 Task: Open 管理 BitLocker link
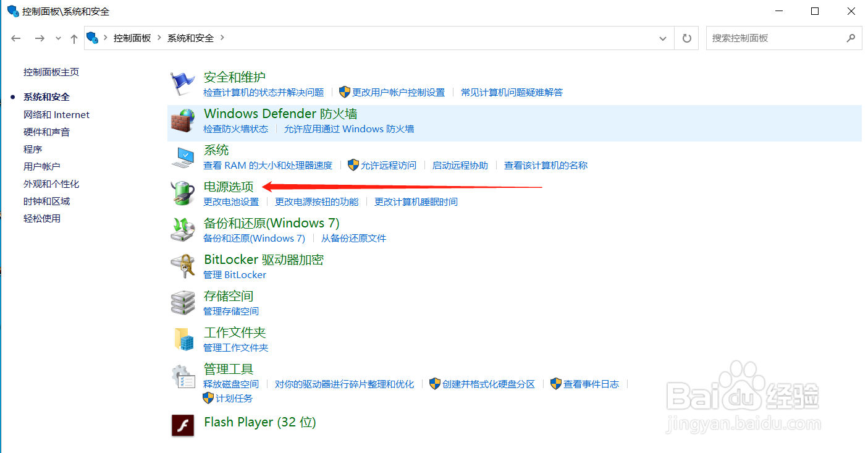[235, 275]
